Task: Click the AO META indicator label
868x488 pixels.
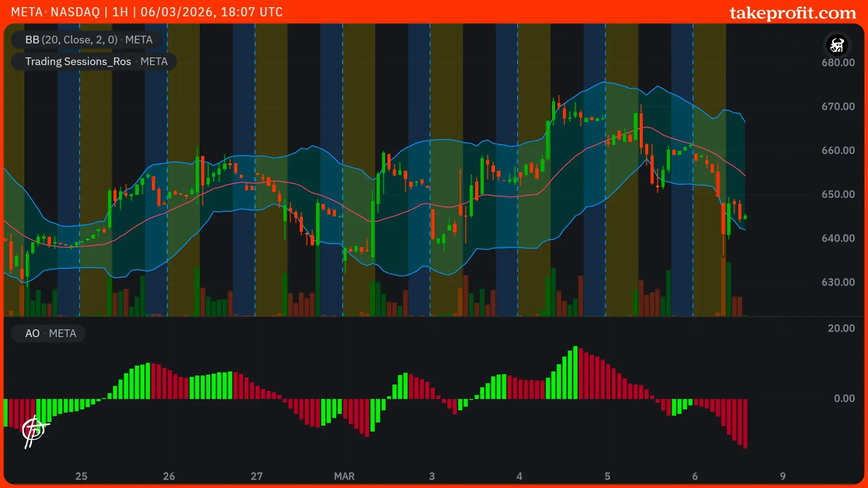Action: coord(50,333)
